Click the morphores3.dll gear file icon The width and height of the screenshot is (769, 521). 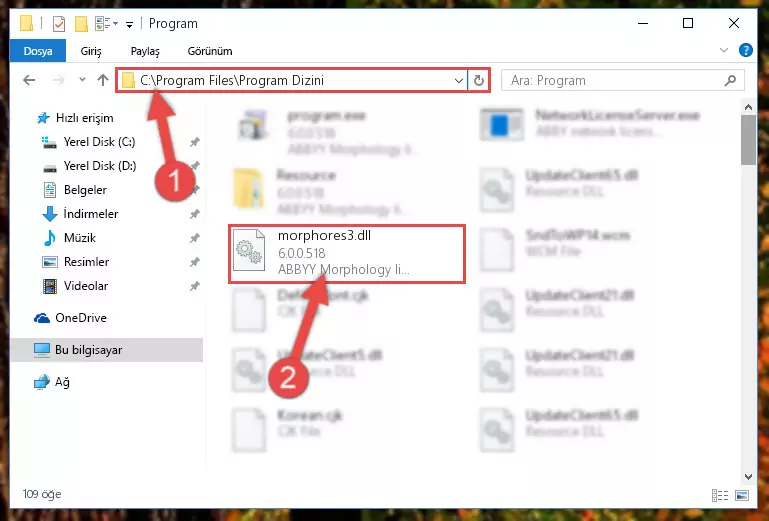tap(249, 251)
